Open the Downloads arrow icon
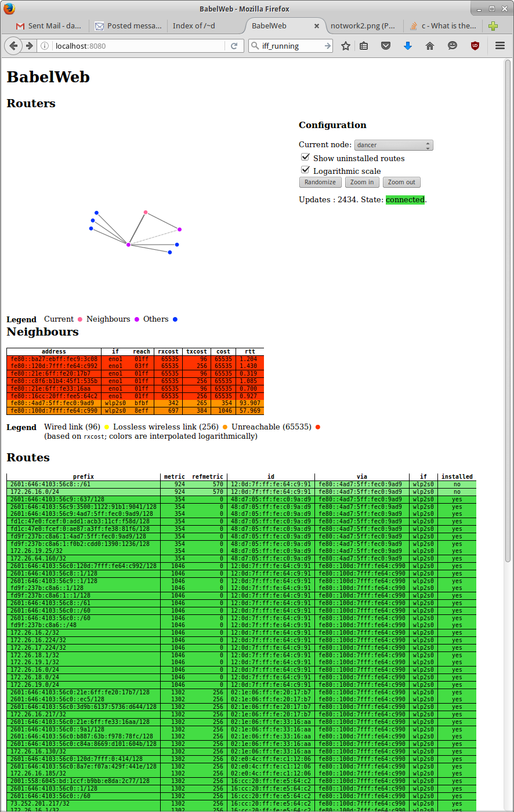 pos(408,46)
